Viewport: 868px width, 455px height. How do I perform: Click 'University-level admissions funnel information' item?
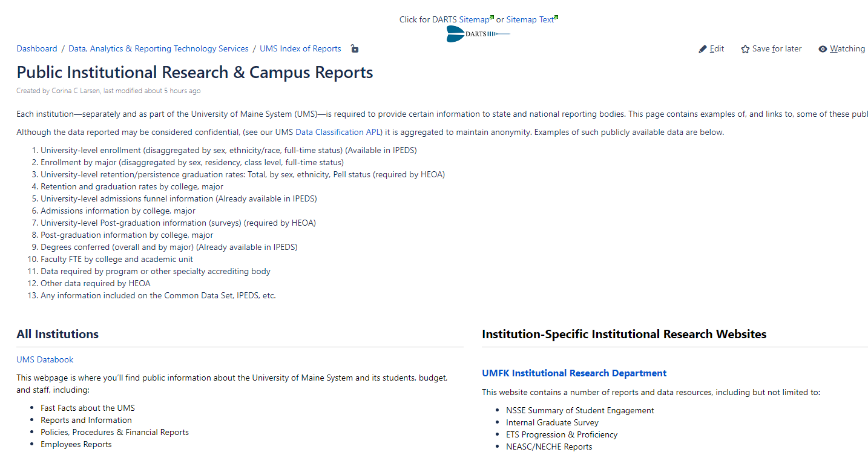[179, 198]
